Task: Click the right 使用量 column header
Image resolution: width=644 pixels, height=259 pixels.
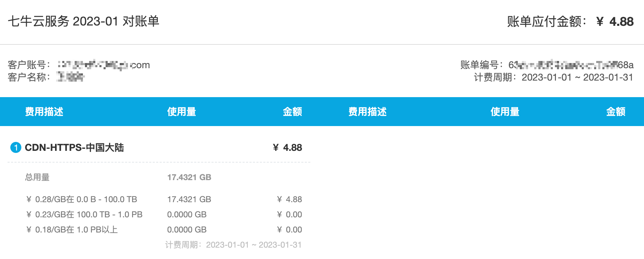Action: 505,112
